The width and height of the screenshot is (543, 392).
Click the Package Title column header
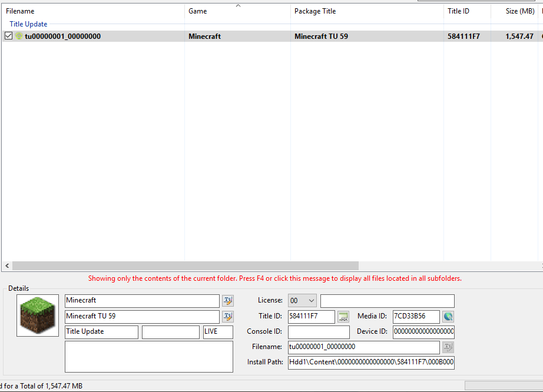click(315, 11)
